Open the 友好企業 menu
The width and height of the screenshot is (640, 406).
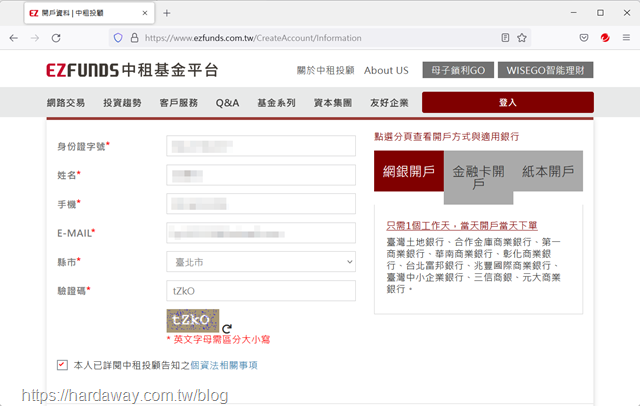389,103
